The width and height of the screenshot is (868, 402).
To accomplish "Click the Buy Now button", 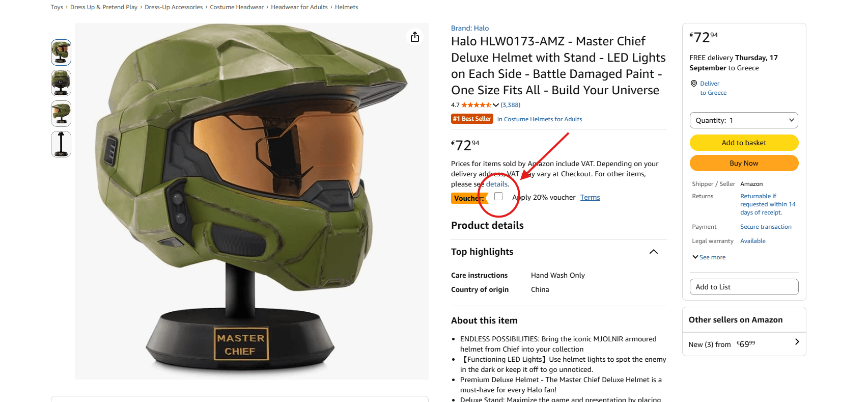I will [x=744, y=163].
